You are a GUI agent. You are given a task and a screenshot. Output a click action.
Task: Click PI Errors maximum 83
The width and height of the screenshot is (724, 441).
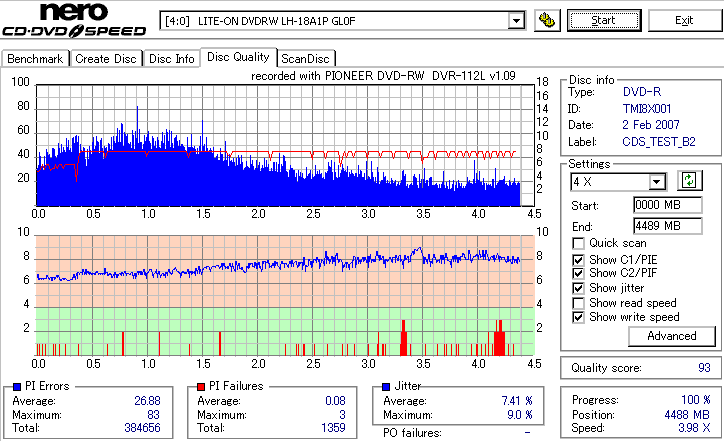coord(153,415)
